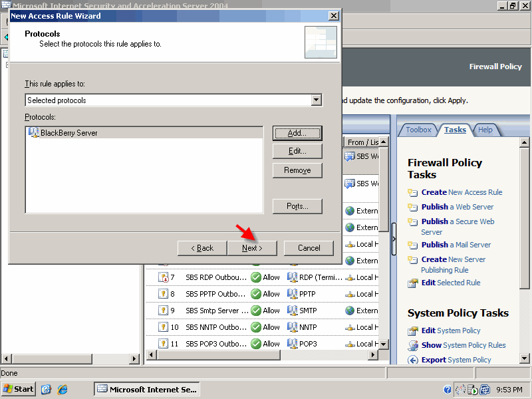
Task: Click the icon beside Create New Access Rule
Action: [412, 192]
